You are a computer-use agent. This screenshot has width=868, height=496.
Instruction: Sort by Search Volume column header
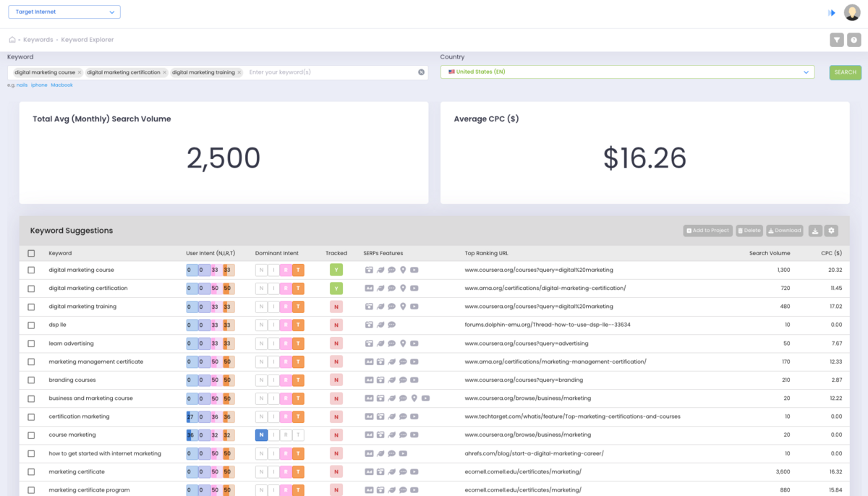click(770, 253)
